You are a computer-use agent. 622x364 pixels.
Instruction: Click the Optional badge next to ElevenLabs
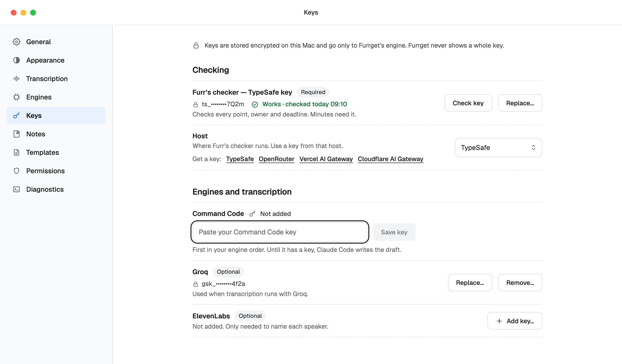(250, 316)
